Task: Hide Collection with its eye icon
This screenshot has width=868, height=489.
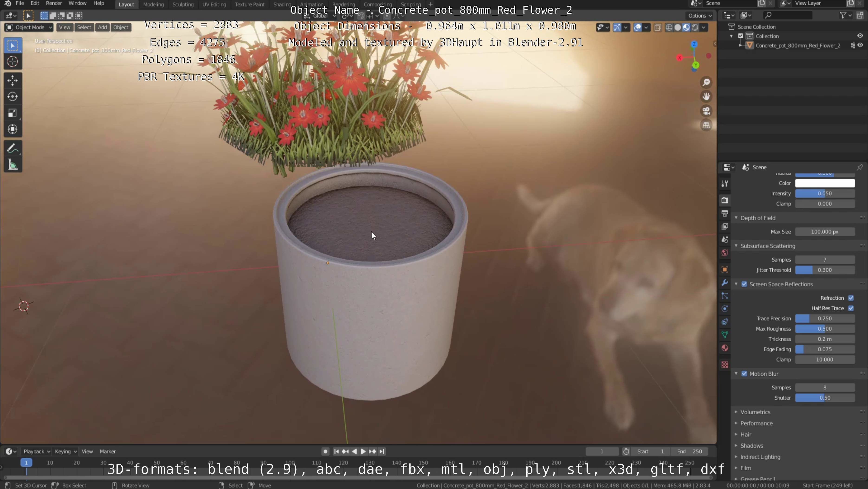Action: coord(860,36)
